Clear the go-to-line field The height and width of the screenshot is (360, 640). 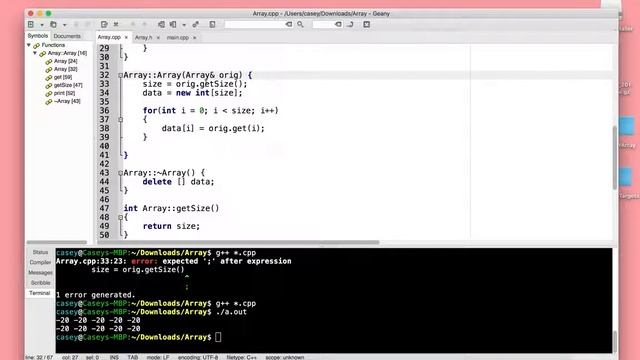[x=338, y=24]
